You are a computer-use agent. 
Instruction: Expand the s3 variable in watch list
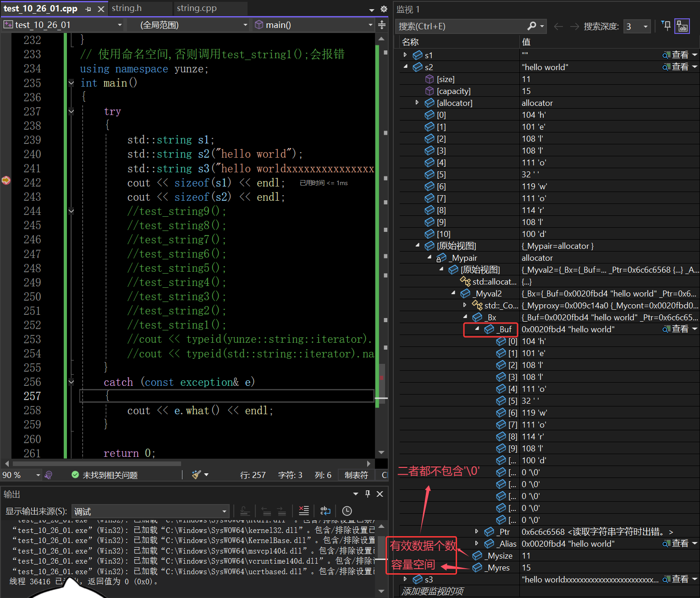pos(405,579)
